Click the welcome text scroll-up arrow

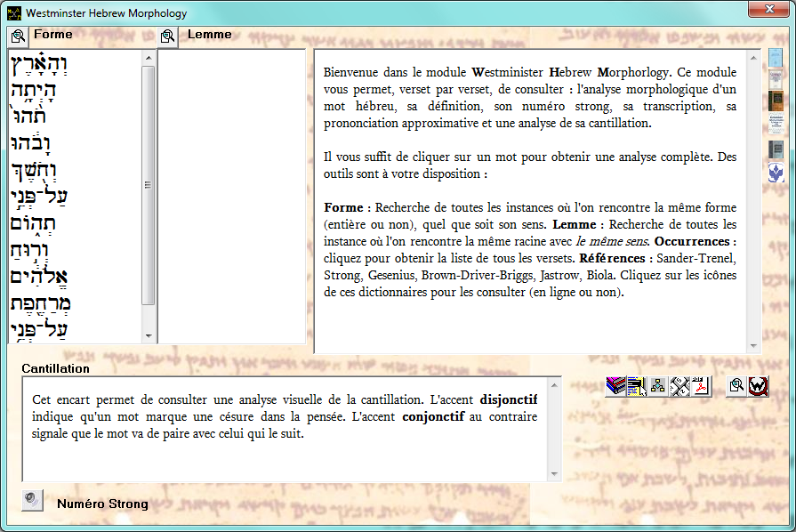click(753, 58)
